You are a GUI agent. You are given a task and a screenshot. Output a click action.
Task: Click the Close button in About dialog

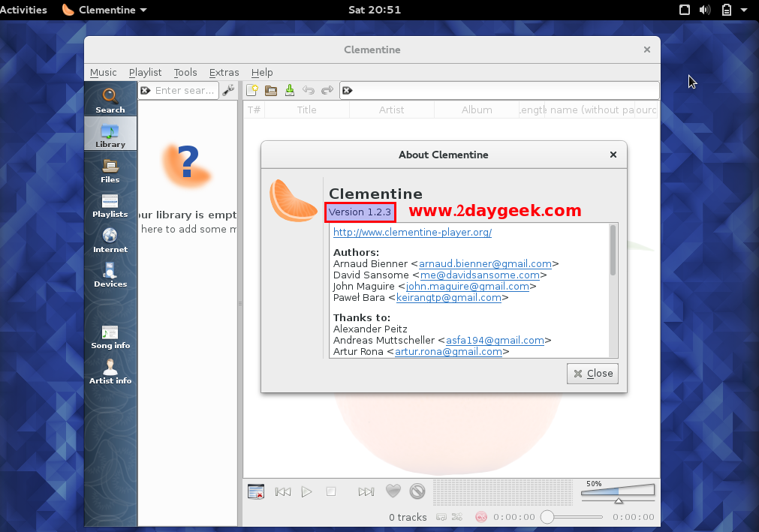[592, 374]
